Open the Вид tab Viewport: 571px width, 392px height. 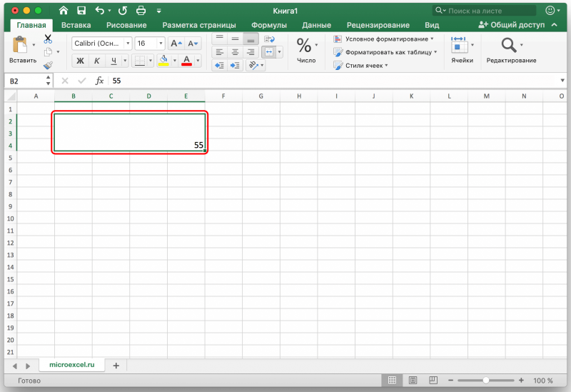(x=432, y=25)
